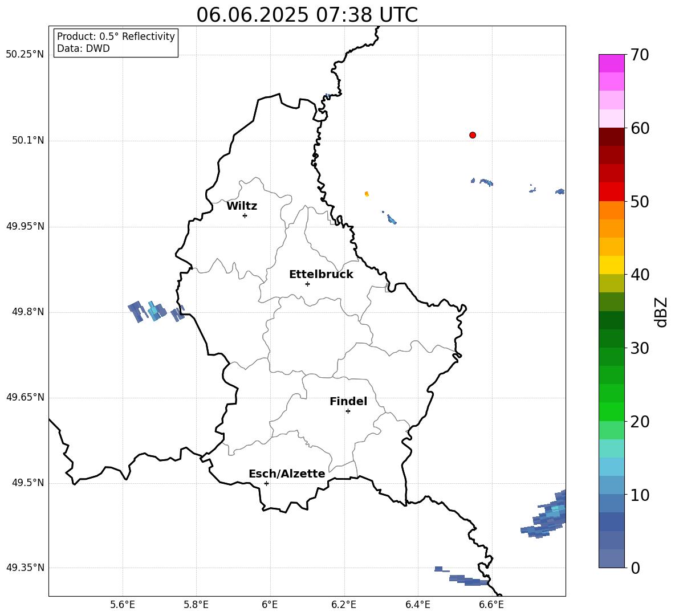Click the Product: 0.5° Reflectivity text
Viewport: 675px width, 616px height.
(x=116, y=36)
